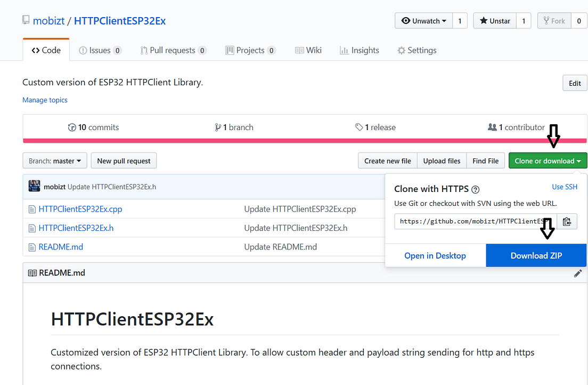Open the Manage topics link

coord(45,100)
